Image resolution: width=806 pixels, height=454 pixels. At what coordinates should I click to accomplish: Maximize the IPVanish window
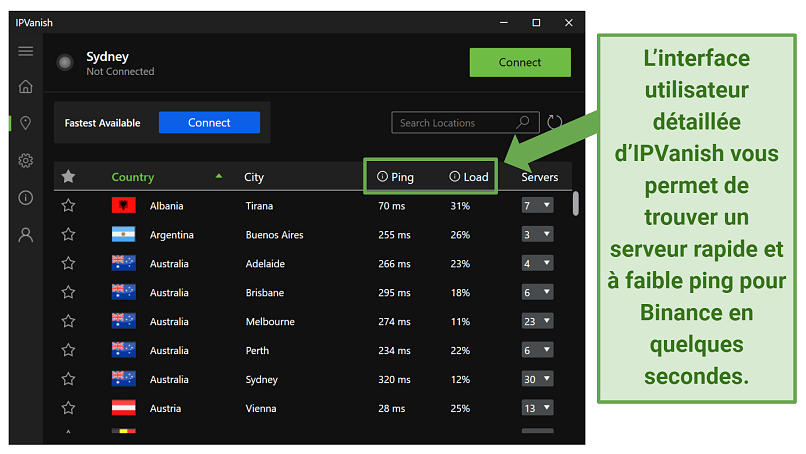coord(536,23)
